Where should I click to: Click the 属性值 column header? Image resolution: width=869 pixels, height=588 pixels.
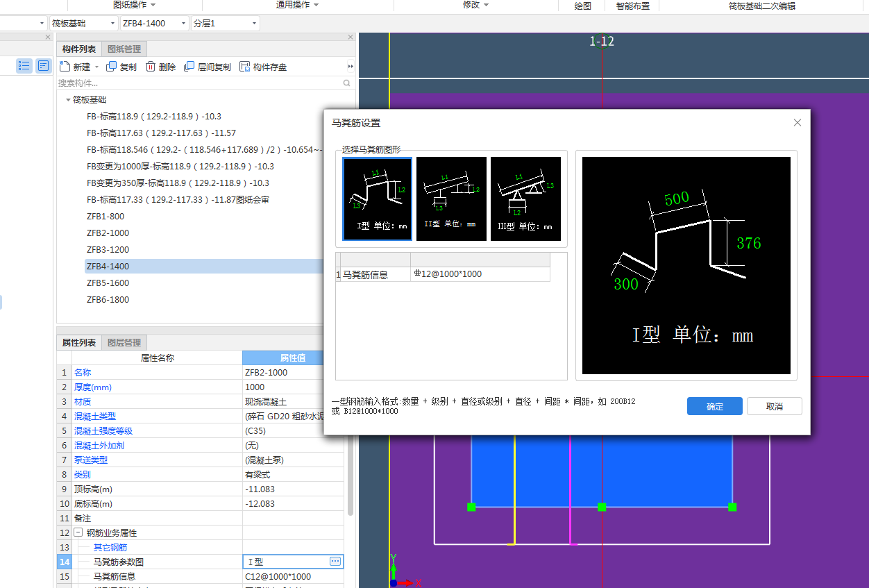[x=292, y=358]
